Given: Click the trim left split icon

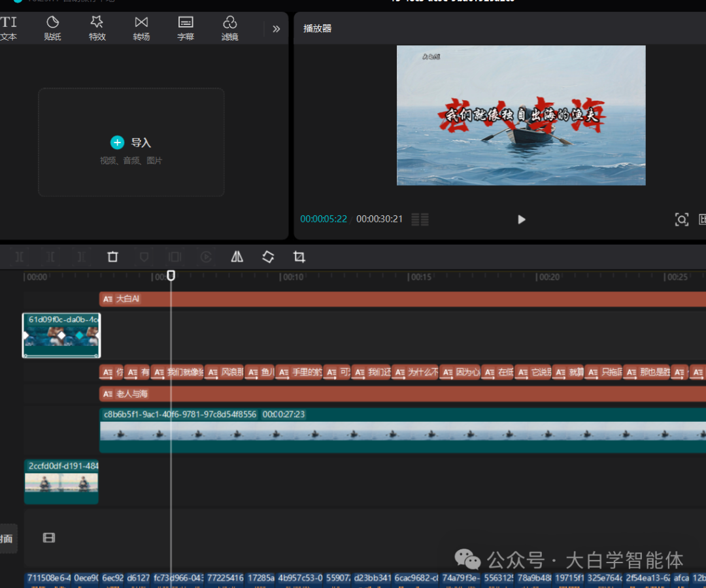Looking at the screenshot, I should [50, 257].
